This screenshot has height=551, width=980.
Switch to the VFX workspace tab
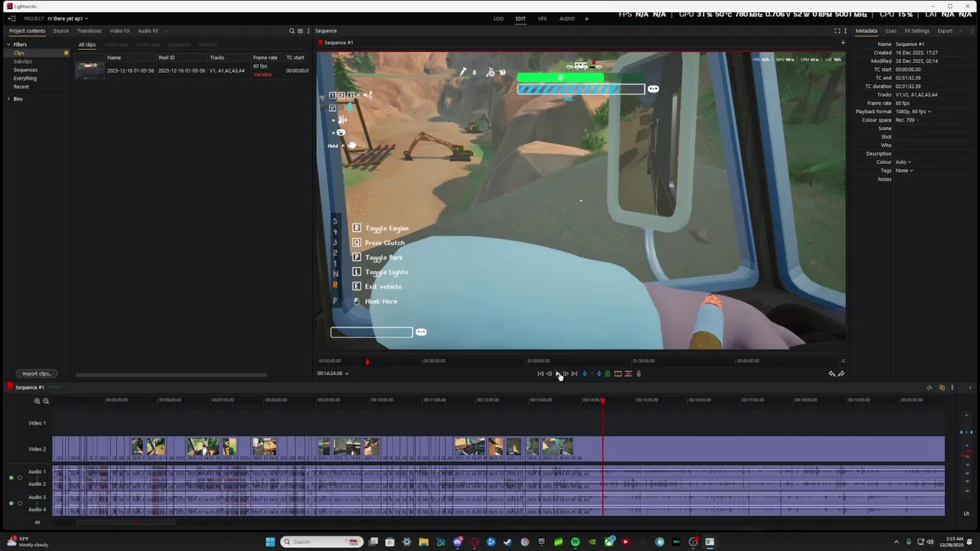542,18
